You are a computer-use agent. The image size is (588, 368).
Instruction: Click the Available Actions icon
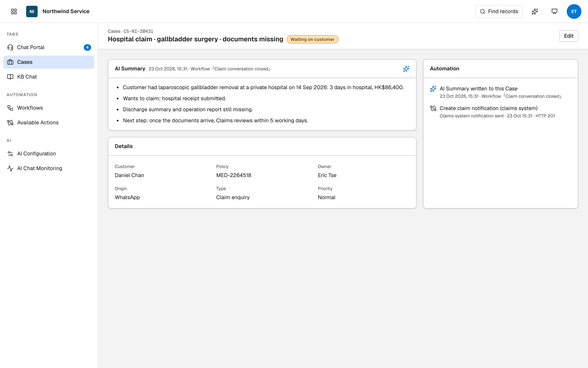click(10, 123)
